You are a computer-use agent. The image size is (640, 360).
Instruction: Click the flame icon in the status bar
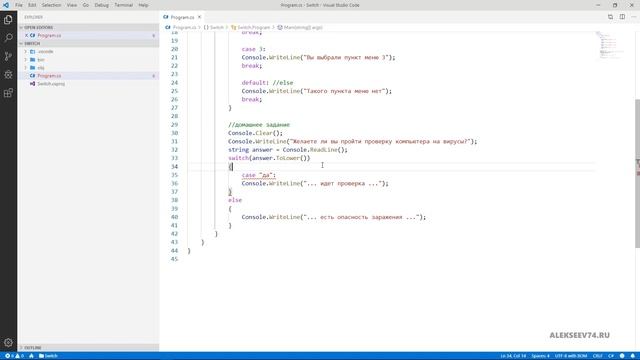coord(31,356)
